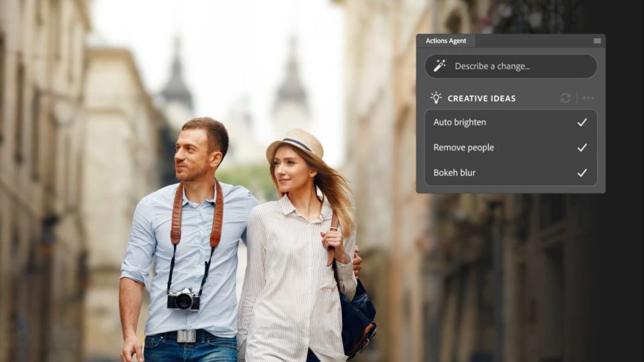The image size is (644, 362).
Task: Select the Auto brighten idea label
Action: pos(460,123)
